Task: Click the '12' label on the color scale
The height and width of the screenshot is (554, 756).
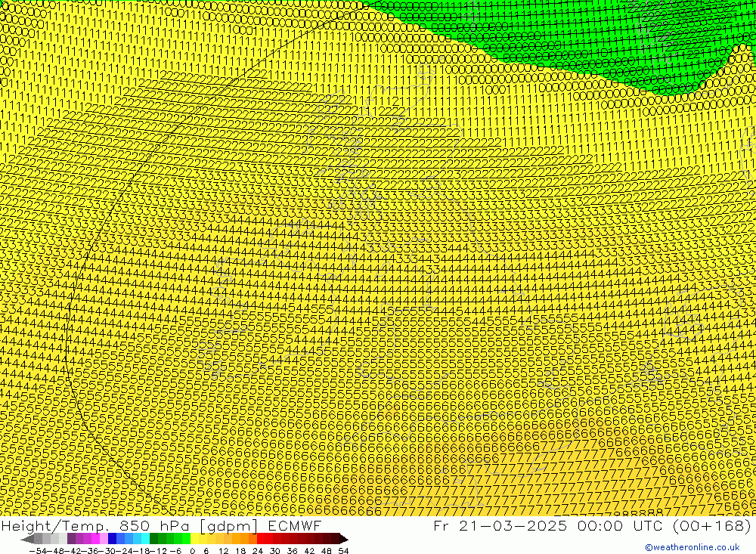Action: (223, 551)
